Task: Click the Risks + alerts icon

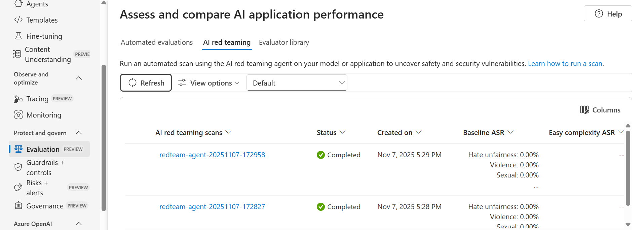Action: click(18, 188)
